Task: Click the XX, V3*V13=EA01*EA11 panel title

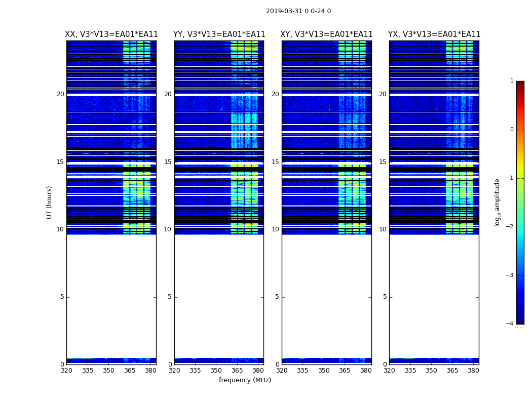Action: 111,34
